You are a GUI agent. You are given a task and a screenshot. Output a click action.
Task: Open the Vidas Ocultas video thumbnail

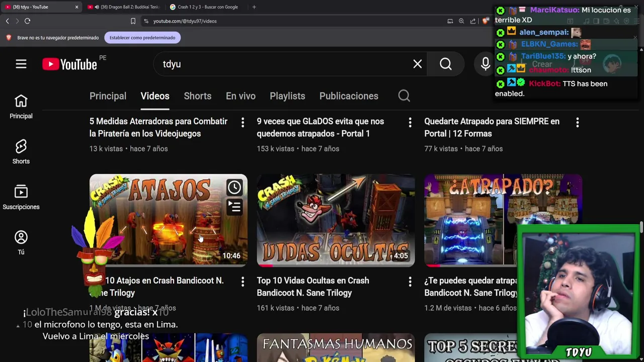(x=336, y=220)
